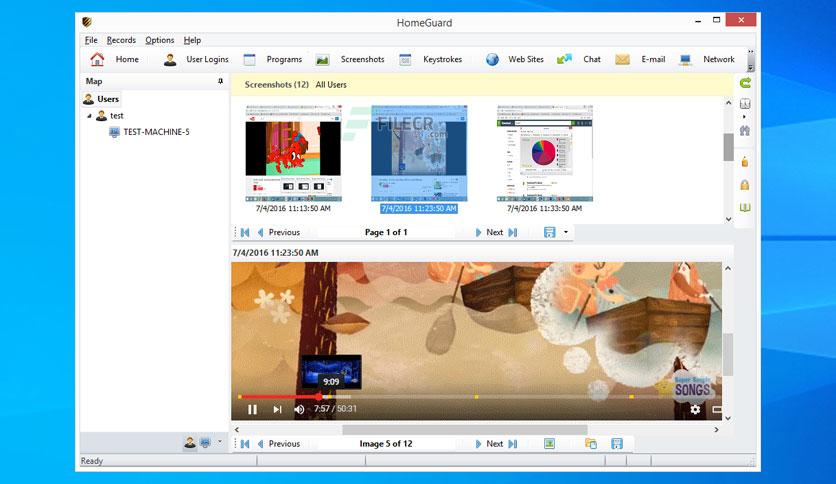Open dropdown arrow beside Map computer icon
The image size is (836, 484).
point(220,442)
